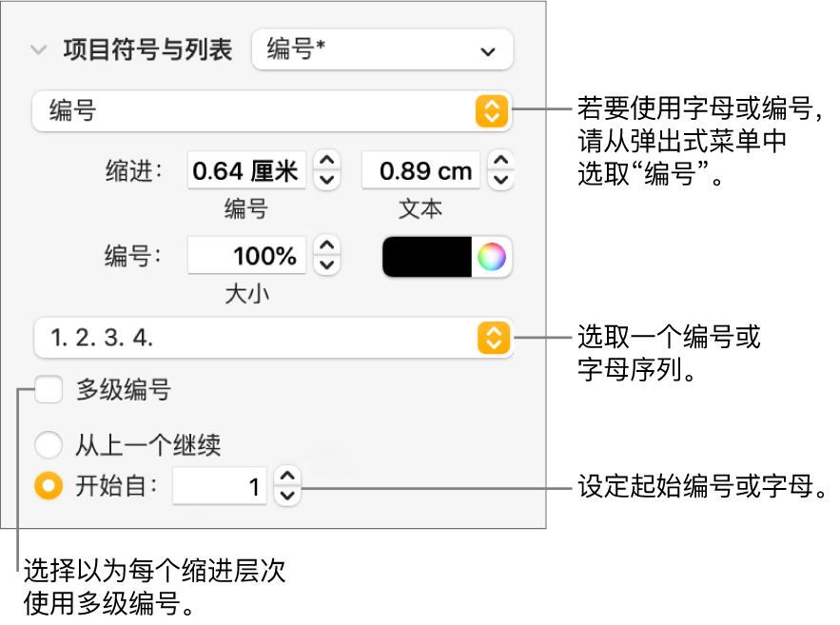Image resolution: width=840 pixels, height=625 pixels.
Task: Increase the 编号 indent with up arrow
Action: [x=327, y=163]
